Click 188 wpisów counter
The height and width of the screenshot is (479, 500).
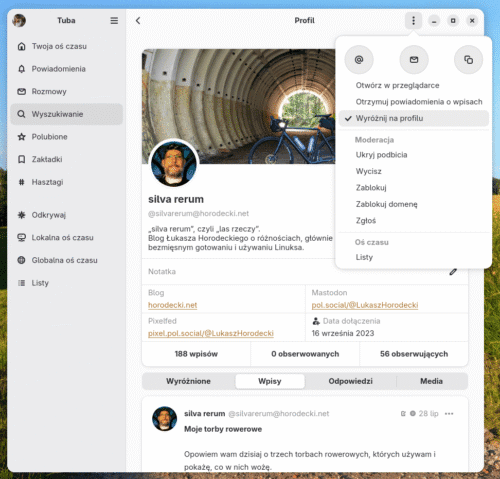[x=196, y=354]
